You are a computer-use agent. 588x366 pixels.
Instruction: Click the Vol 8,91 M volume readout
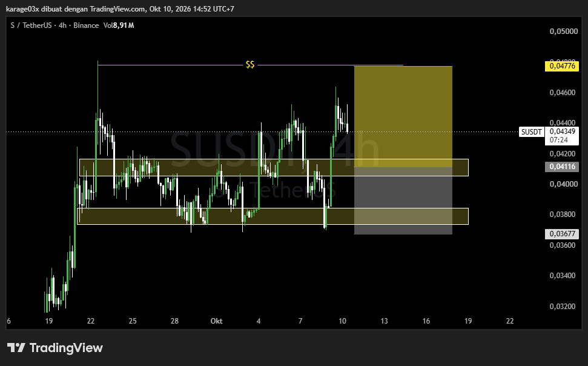(119, 25)
